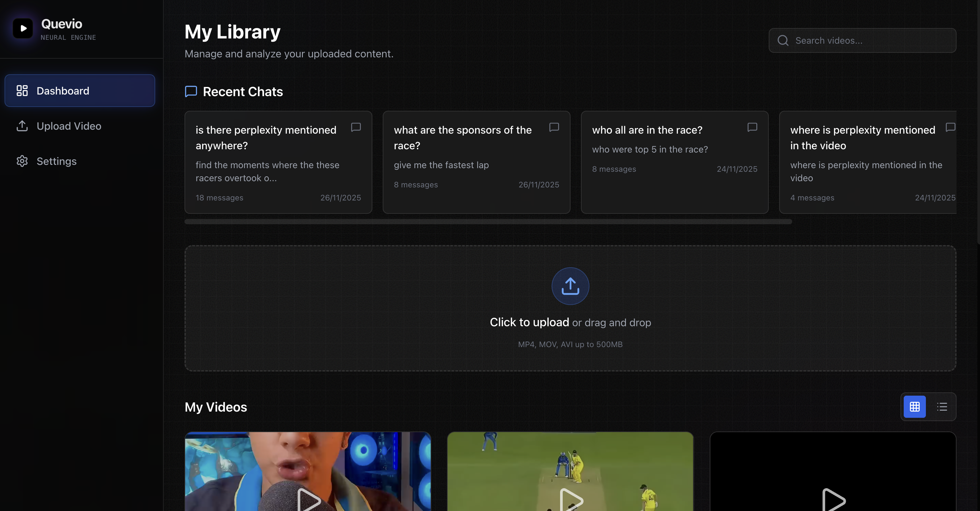Click the Quevio play logo icon
Viewport: 980px width, 511px height.
click(x=23, y=29)
